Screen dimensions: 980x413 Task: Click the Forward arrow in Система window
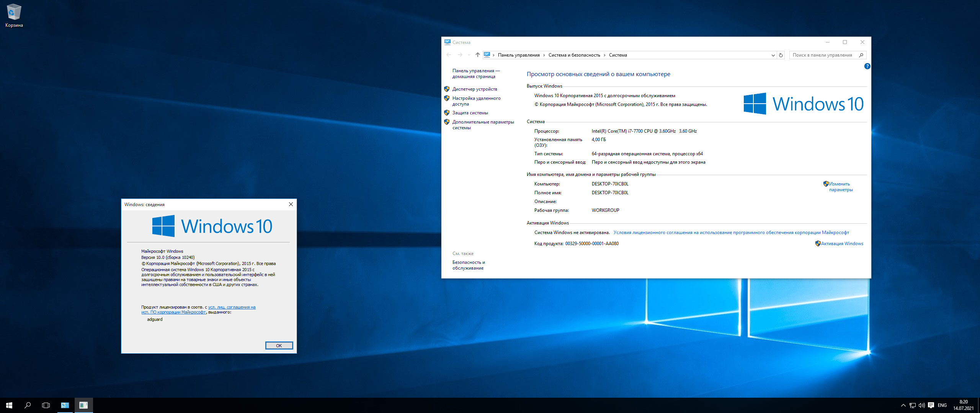[x=460, y=55]
